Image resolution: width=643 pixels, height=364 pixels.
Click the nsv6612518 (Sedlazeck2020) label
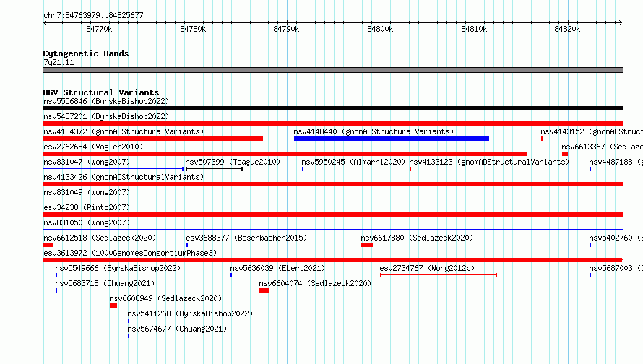point(100,238)
